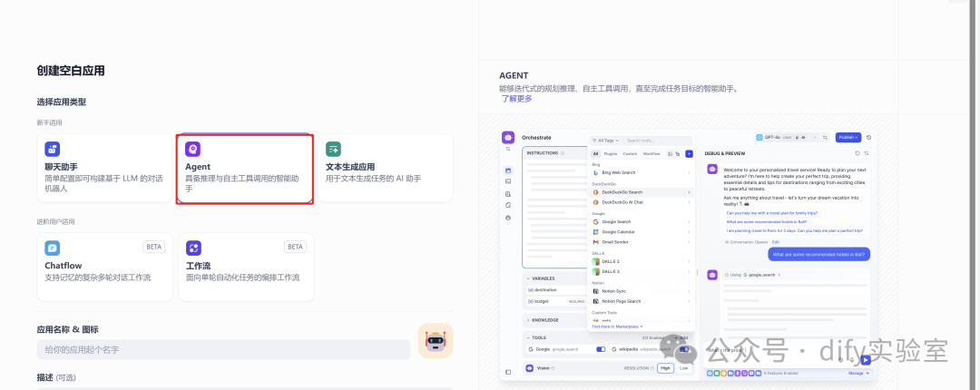980x390 pixels.
Task: Switch to the Workflow tab
Action: [652, 154]
